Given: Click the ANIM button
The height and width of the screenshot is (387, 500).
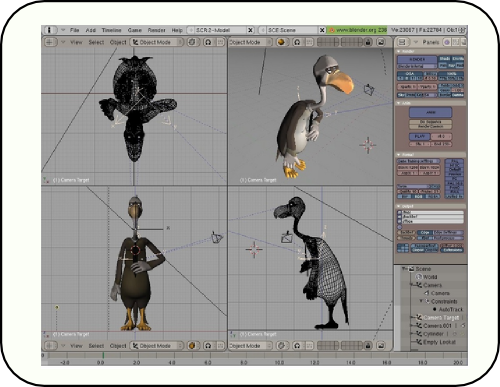Looking at the screenshot, I should [x=431, y=112].
